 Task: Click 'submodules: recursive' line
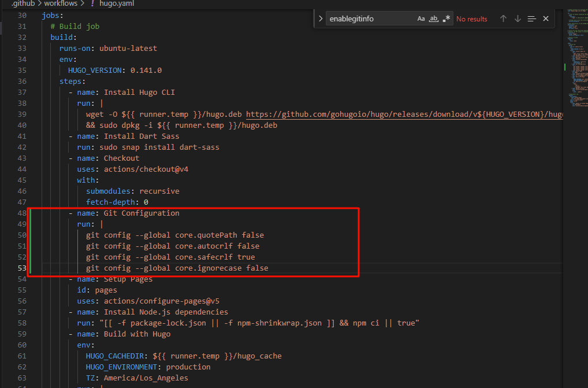click(133, 191)
